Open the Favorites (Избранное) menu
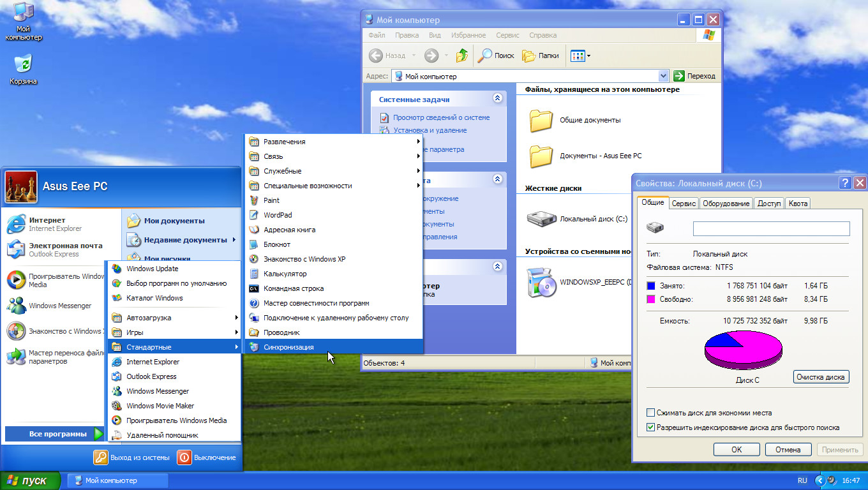 click(x=468, y=35)
